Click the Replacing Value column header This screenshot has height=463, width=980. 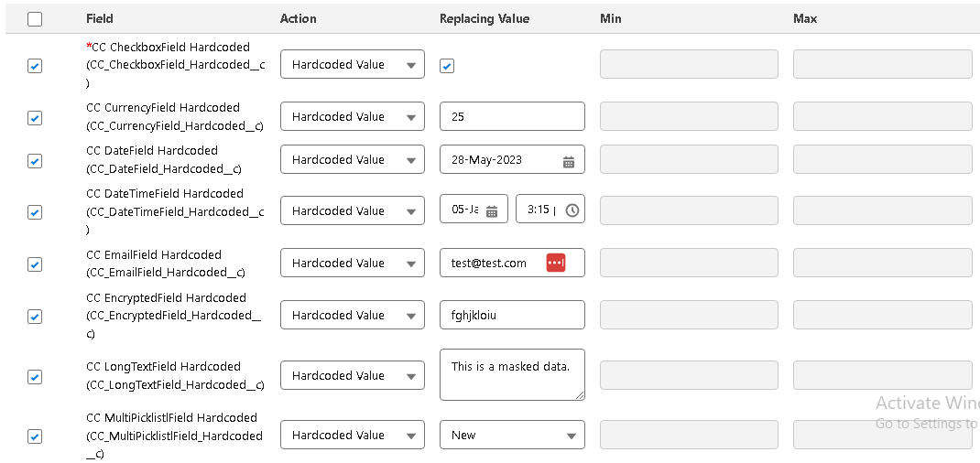tap(485, 19)
